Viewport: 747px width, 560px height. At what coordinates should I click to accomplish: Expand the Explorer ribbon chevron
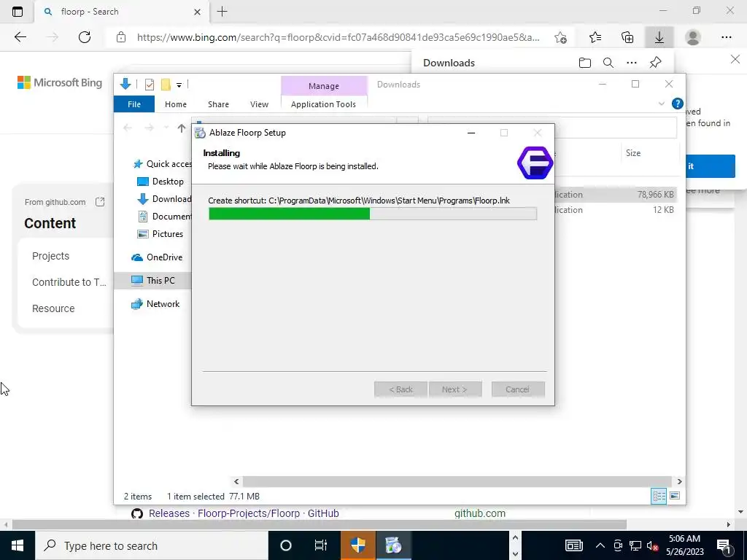[x=661, y=104]
